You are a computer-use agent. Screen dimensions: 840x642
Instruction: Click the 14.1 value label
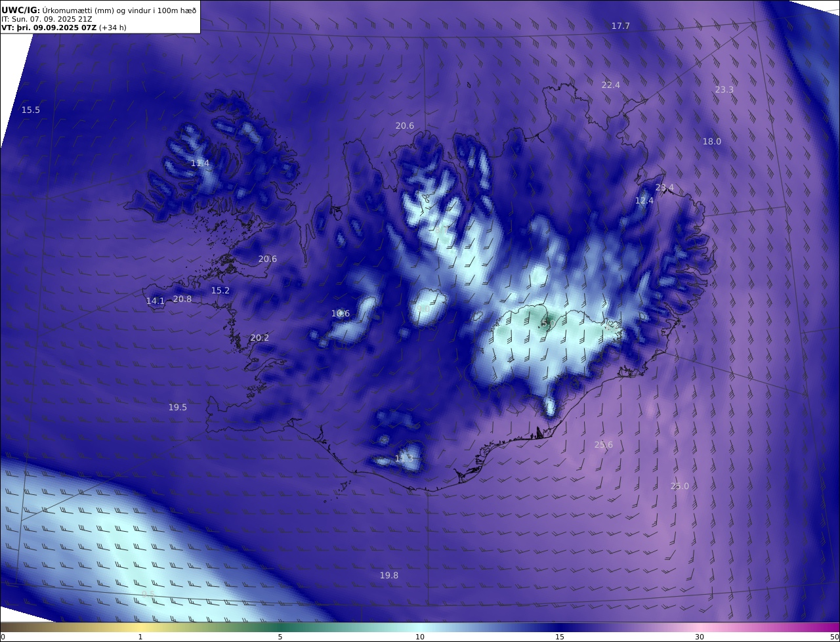pos(155,301)
